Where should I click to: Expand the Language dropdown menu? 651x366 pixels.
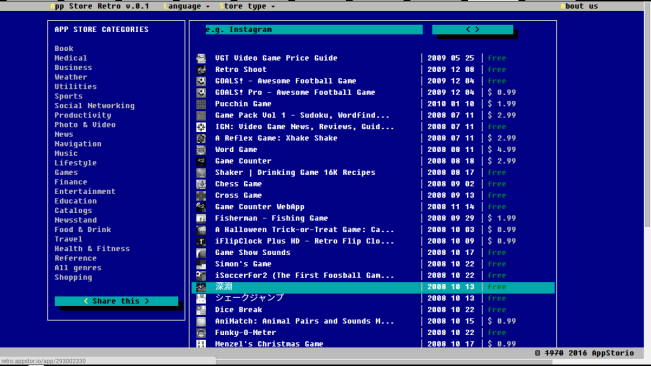point(187,6)
